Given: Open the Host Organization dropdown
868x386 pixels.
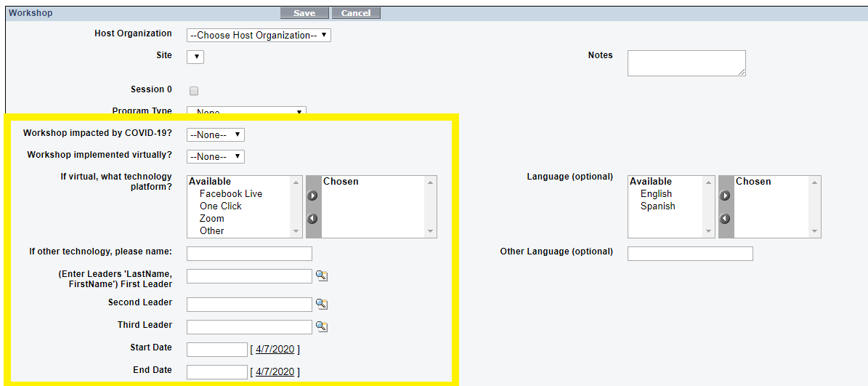Looking at the screenshot, I should (259, 36).
